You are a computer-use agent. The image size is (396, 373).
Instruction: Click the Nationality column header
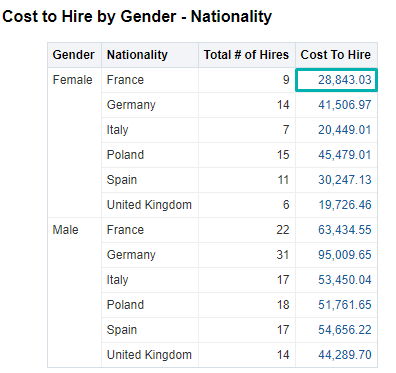pos(150,55)
